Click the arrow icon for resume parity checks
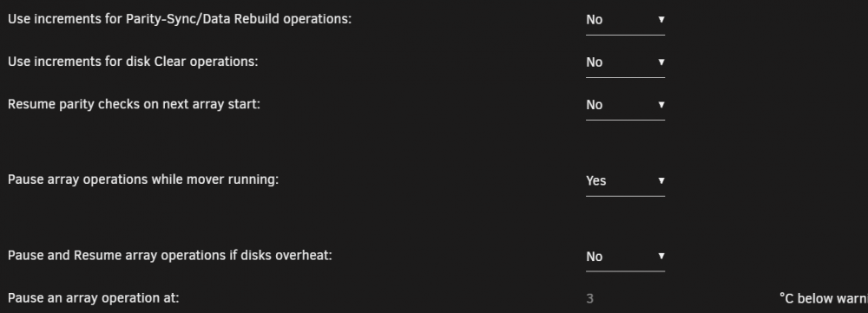Image resolution: width=868 pixels, height=313 pixels. pos(661,105)
